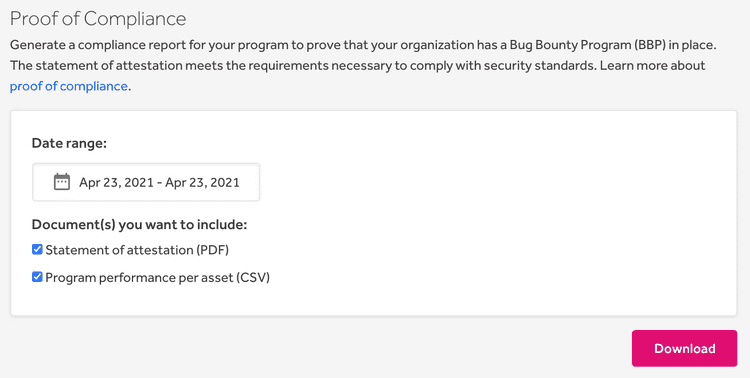Click the 'Proof of Compliance' page title

(x=98, y=19)
